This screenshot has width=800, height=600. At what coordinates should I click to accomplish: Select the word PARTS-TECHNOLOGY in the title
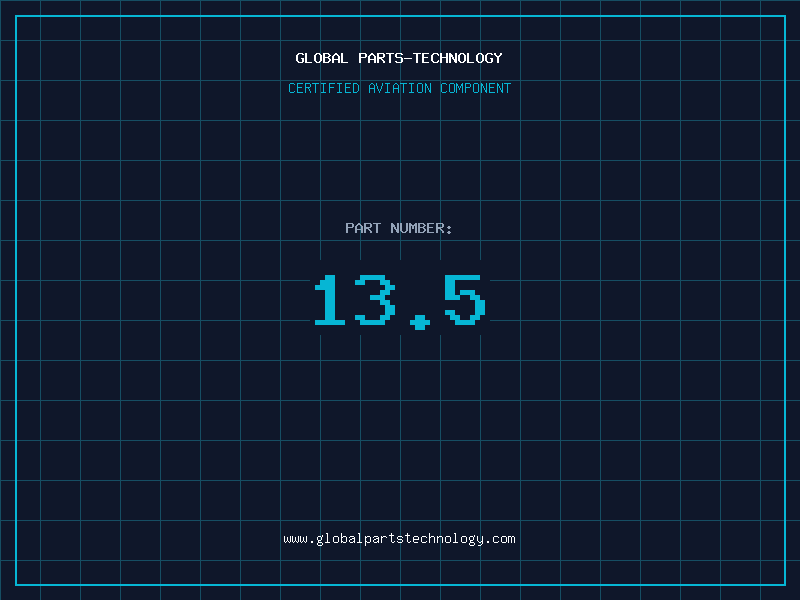pos(430,59)
